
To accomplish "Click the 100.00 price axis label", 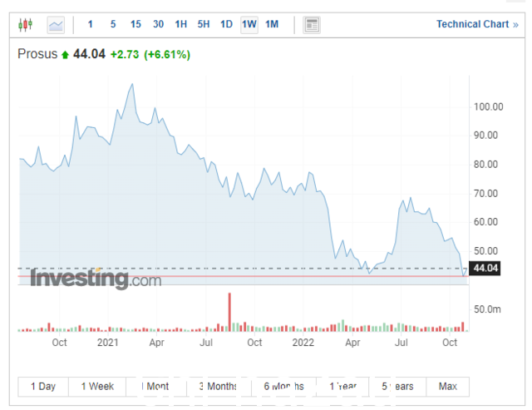I will tap(488, 107).
